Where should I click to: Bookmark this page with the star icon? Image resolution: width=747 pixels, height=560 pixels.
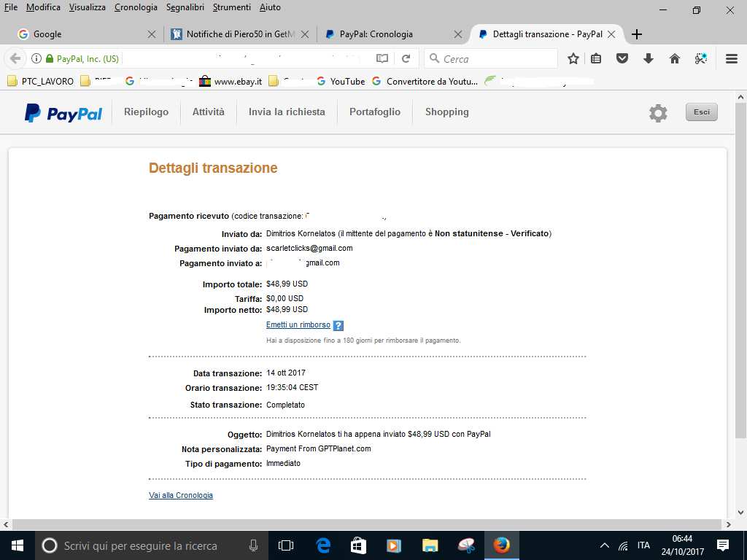(x=573, y=58)
